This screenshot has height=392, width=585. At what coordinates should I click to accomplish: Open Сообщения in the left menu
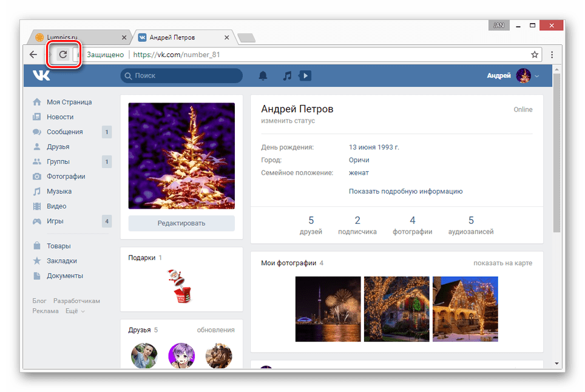(x=64, y=132)
